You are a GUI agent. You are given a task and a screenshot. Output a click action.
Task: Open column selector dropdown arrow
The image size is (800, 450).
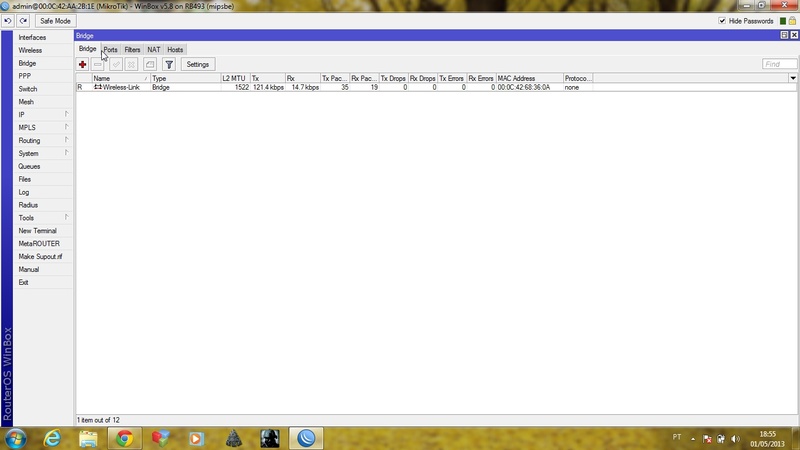[x=793, y=79]
